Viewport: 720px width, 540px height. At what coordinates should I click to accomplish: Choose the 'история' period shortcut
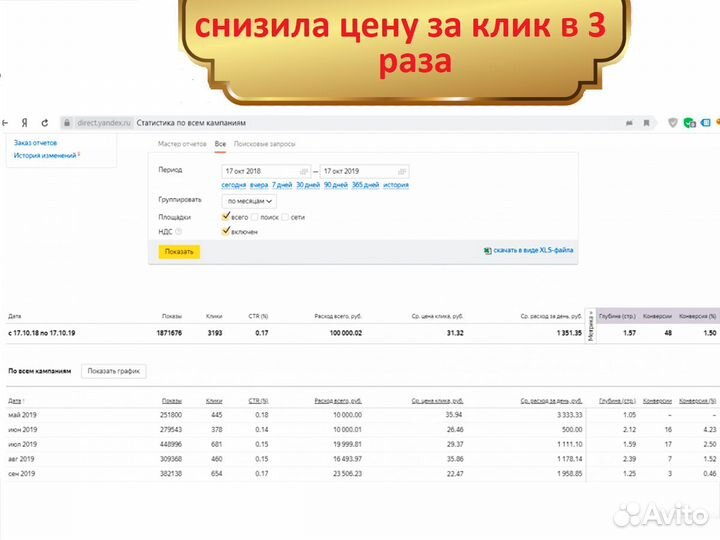[x=396, y=185]
